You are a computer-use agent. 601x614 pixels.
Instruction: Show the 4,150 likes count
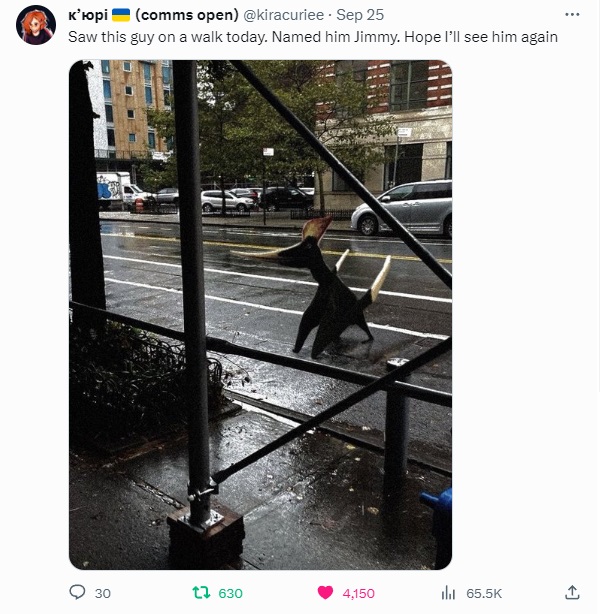(x=358, y=593)
